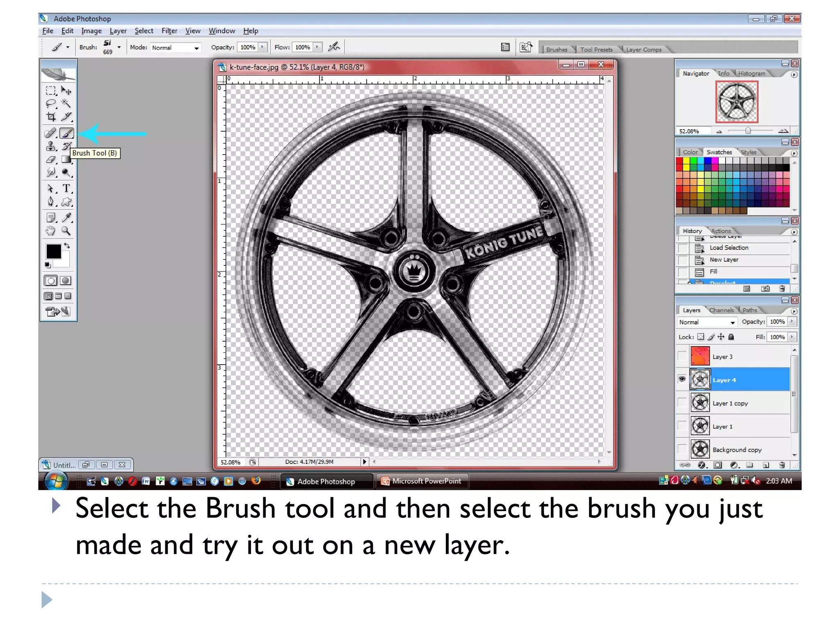Image resolution: width=840 pixels, height=630 pixels.
Task: Open the Flow slider arrow
Action: [x=317, y=47]
